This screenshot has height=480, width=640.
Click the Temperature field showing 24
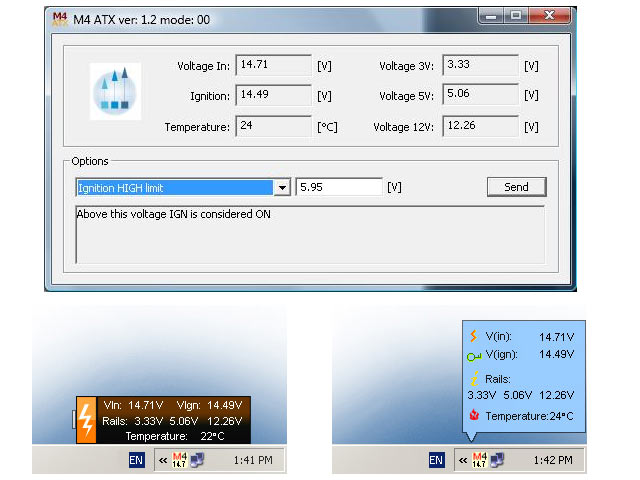coord(273,126)
